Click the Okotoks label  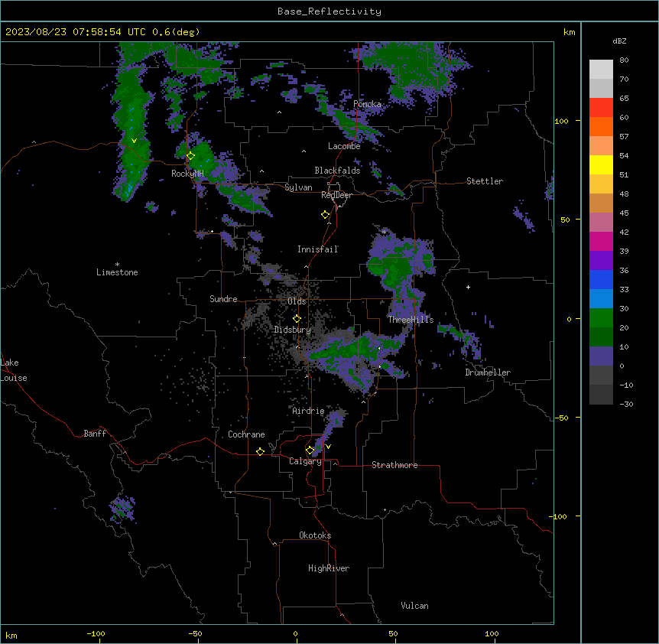point(315,535)
